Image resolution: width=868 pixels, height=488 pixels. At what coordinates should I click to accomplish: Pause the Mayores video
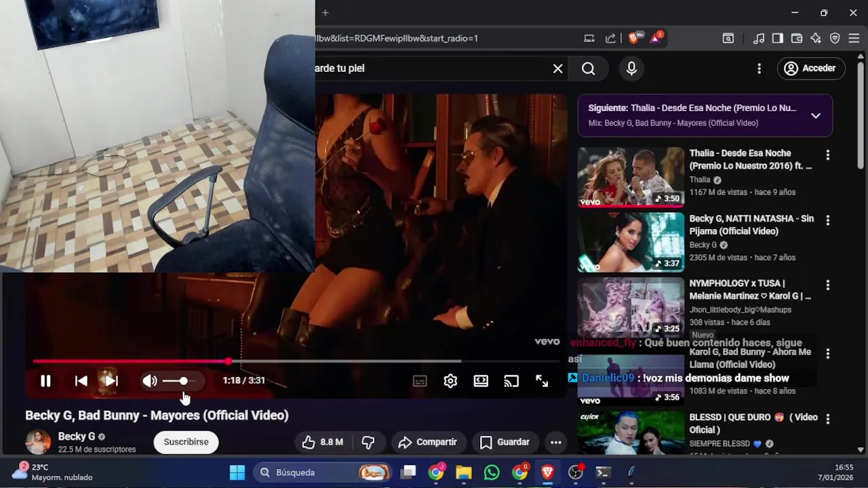[x=45, y=381]
